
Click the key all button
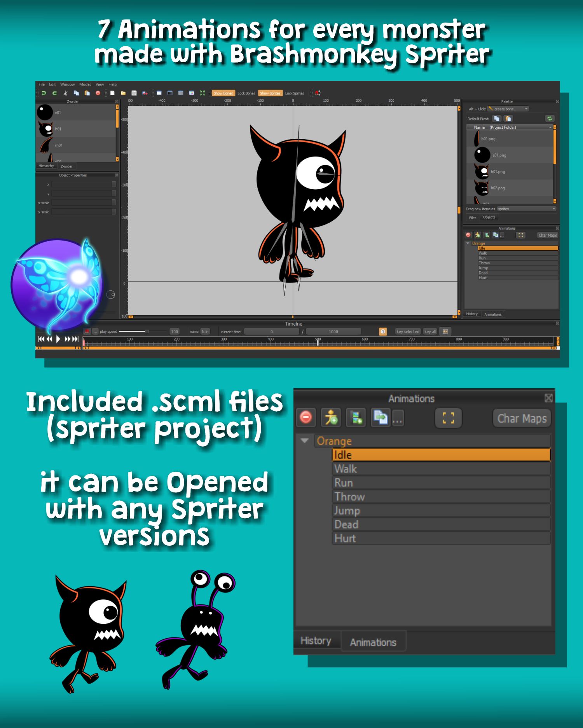[x=430, y=332]
